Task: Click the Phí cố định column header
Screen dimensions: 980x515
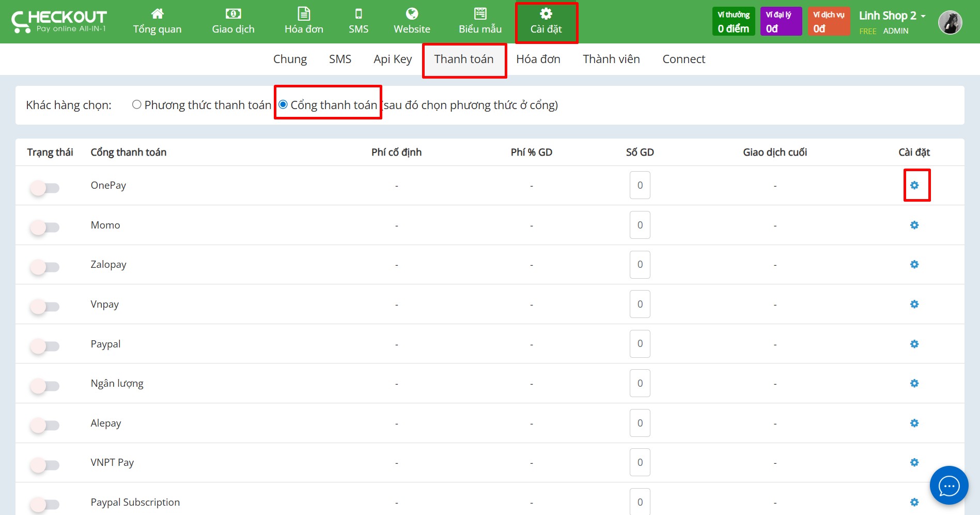Action: [x=396, y=152]
